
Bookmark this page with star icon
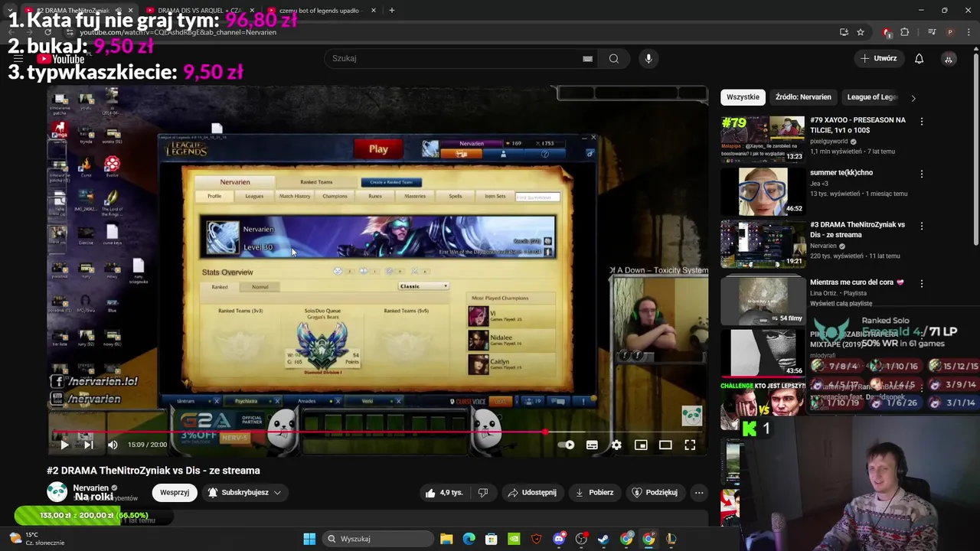(861, 32)
